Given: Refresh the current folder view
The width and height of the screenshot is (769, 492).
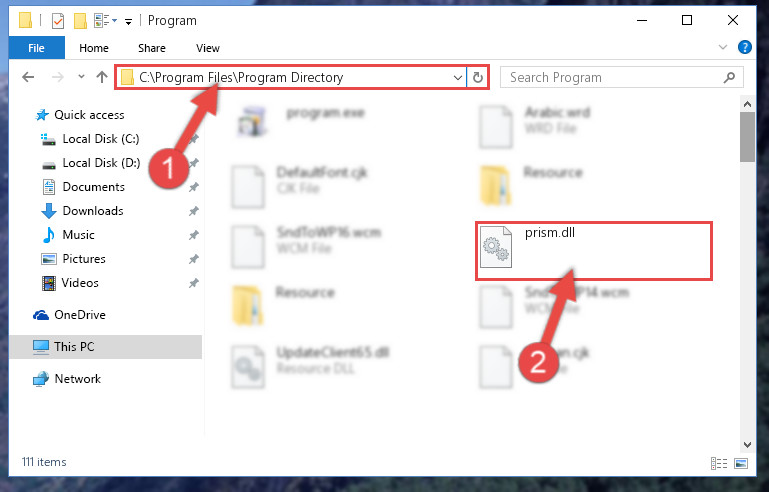Looking at the screenshot, I should click(x=478, y=78).
